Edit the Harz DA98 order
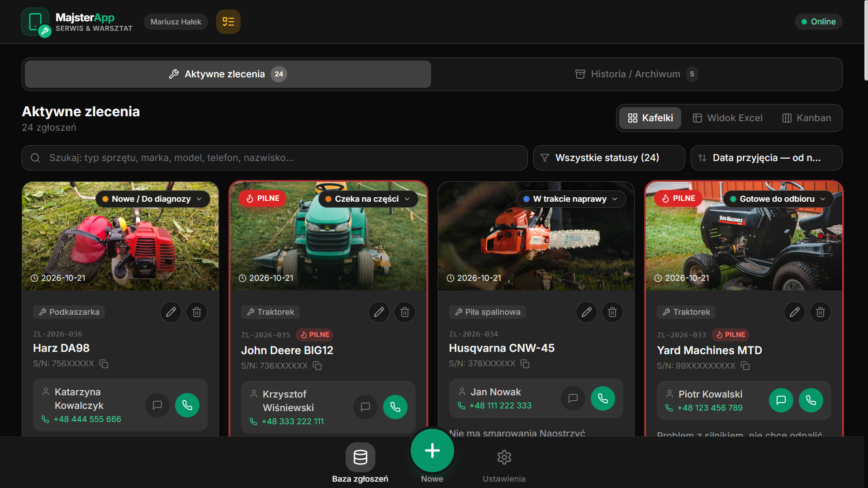Image resolution: width=868 pixels, height=488 pixels. [x=171, y=312]
